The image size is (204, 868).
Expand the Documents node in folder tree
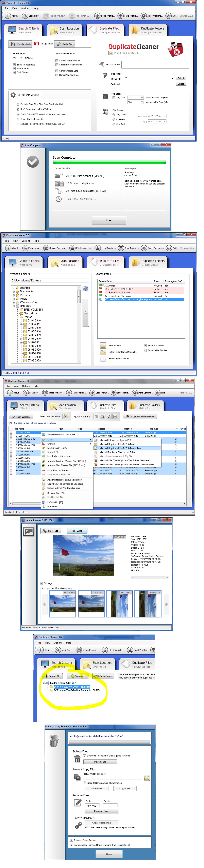(14, 292)
